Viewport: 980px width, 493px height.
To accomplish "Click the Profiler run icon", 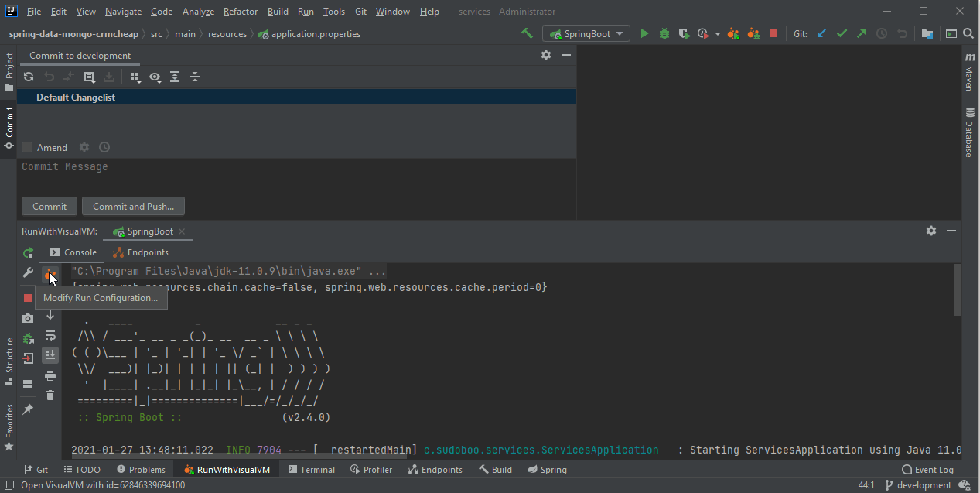I will pyautogui.click(x=702, y=34).
